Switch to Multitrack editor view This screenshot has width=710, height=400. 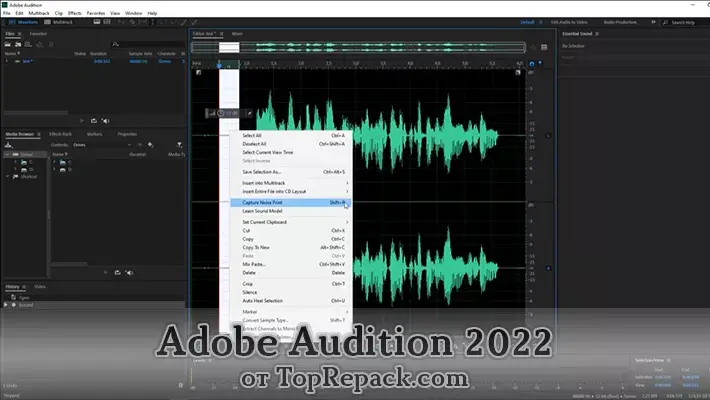[x=58, y=22]
